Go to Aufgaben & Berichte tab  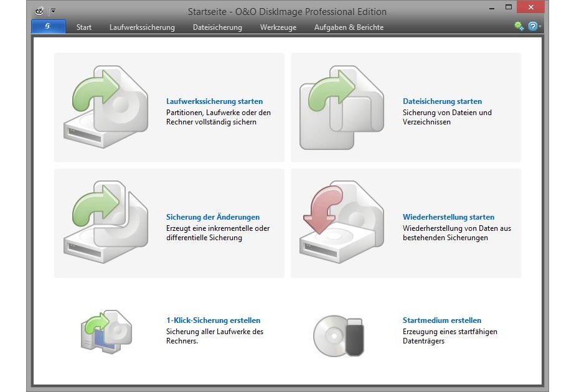tap(349, 27)
